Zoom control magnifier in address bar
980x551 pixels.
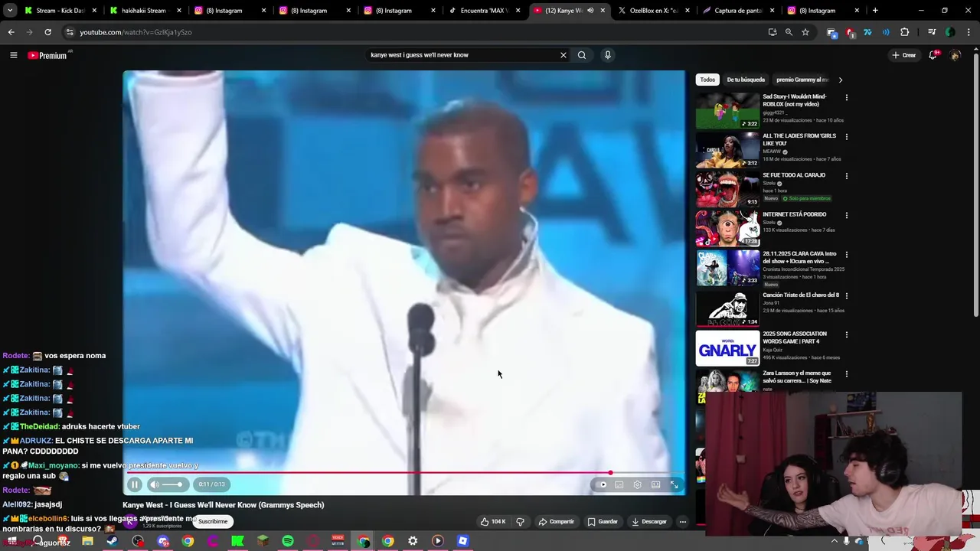pyautogui.click(x=789, y=32)
